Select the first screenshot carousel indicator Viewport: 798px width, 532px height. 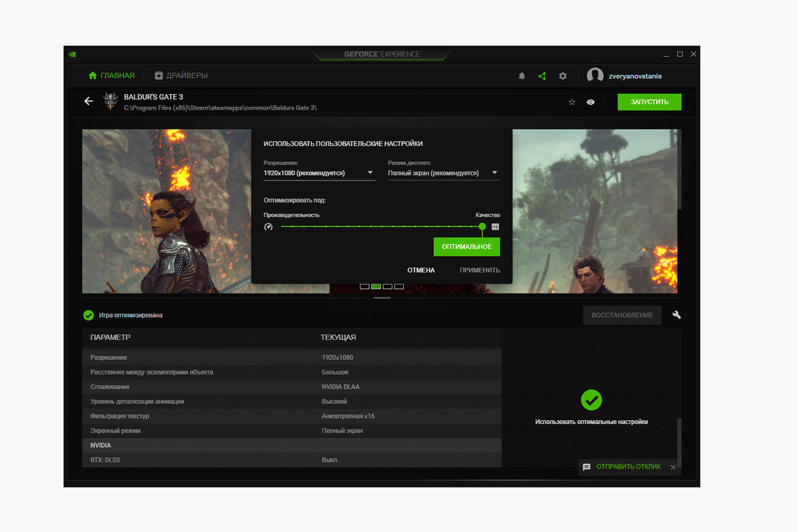[364, 286]
